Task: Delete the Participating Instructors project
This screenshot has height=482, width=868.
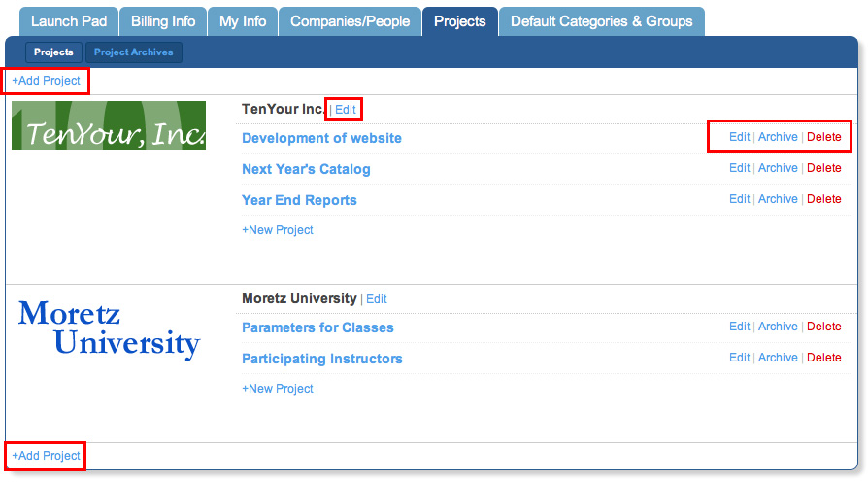Action: (824, 358)
